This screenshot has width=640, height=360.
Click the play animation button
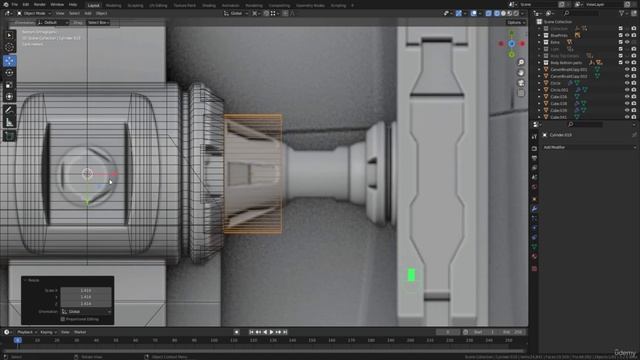click(x=271, y=332)
